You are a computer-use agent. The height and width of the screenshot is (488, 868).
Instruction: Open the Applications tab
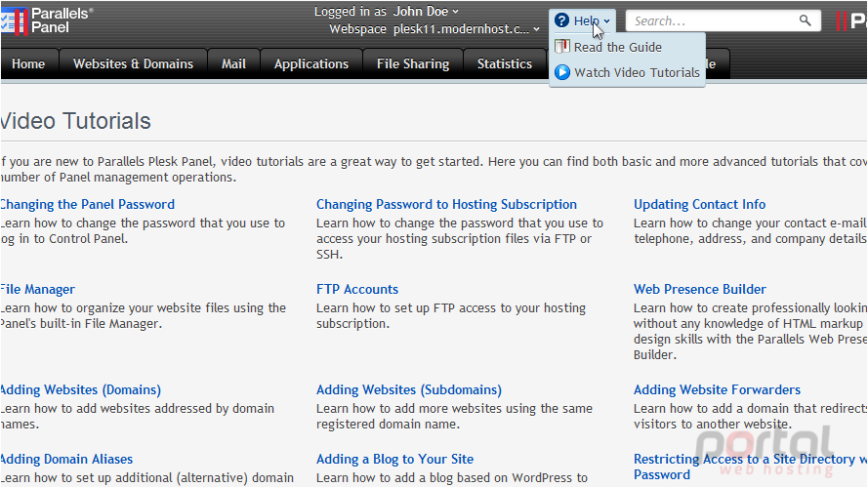(x=311, y=64)
